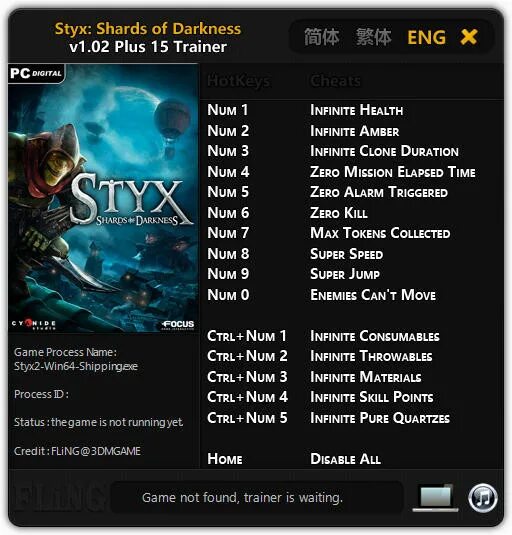
Task: Click Disable All option
Action: click(345, 459)
